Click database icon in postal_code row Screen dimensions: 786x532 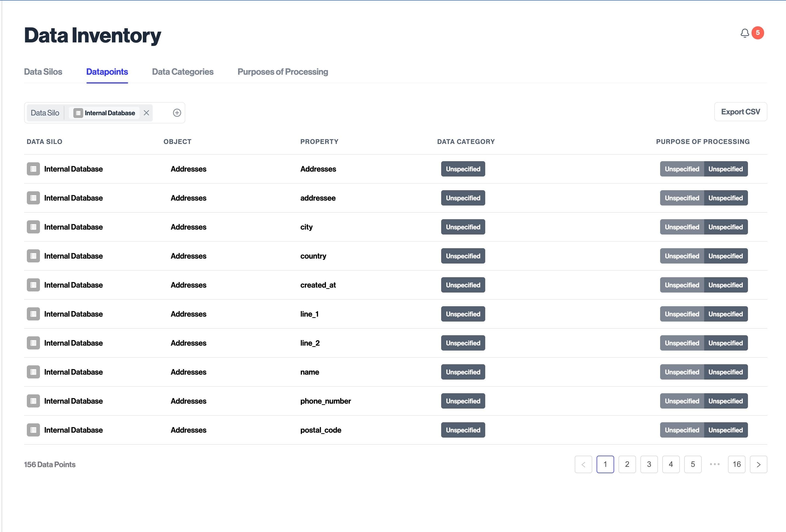tap(33, 430)
